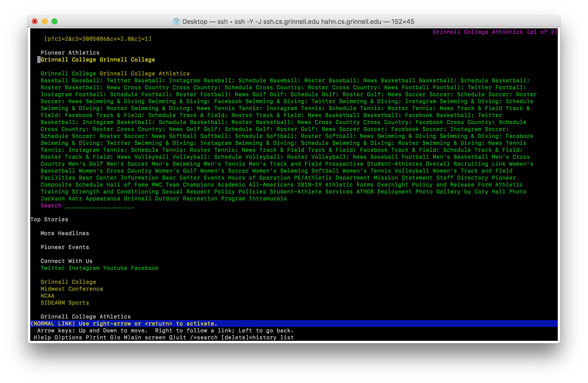
Task: Click the Top Stories heading
Action: tap(49, 220)
